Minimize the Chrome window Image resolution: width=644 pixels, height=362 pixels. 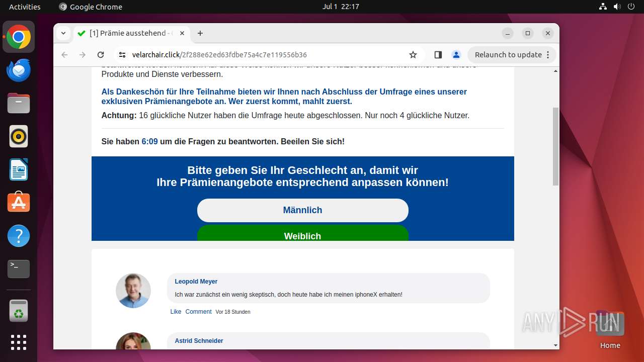(x=508, y=33)
